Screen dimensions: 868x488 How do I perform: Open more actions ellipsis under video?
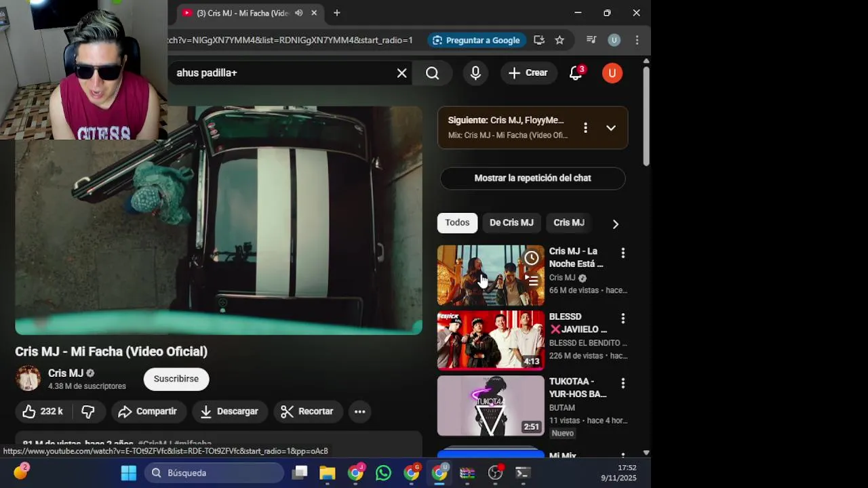tap(360, 411)
